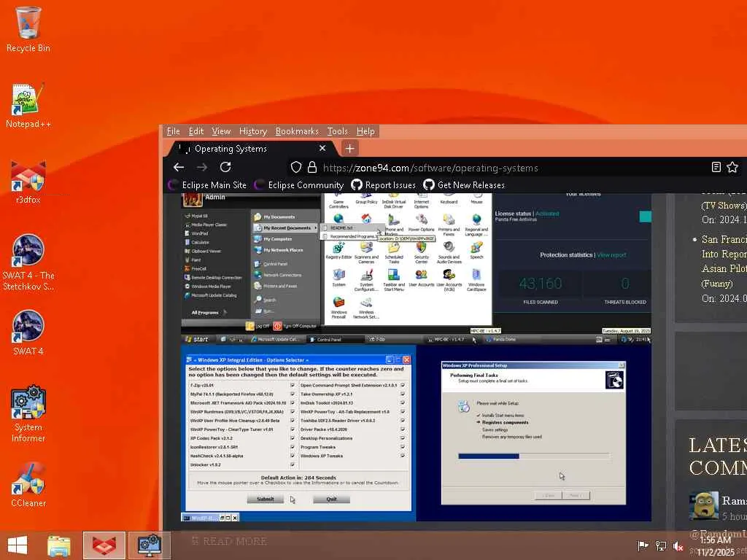Open the r3dfox desktop shortcut
Viewport: 747px width, 560px height.
click(28, 182)
